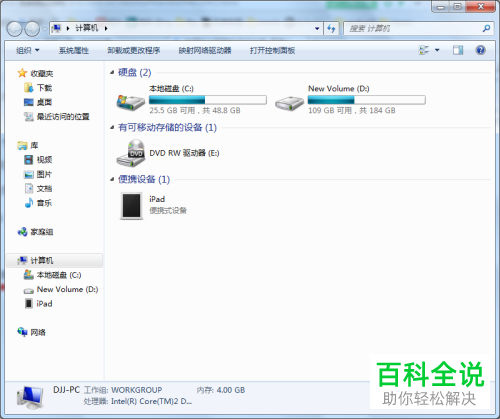The image size is (500, 419).
Task: Click the Intel(R) Core(TM)2 processor text
Action: [152, 401]
